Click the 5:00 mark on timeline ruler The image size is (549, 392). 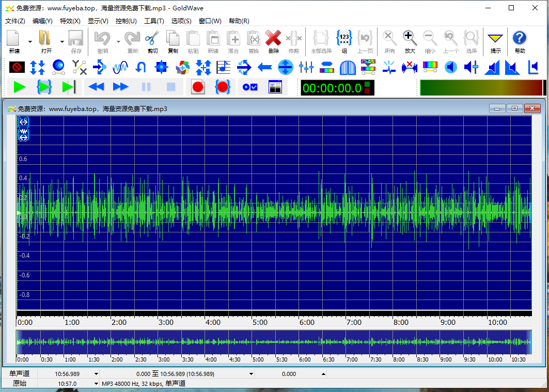point(260,322)
